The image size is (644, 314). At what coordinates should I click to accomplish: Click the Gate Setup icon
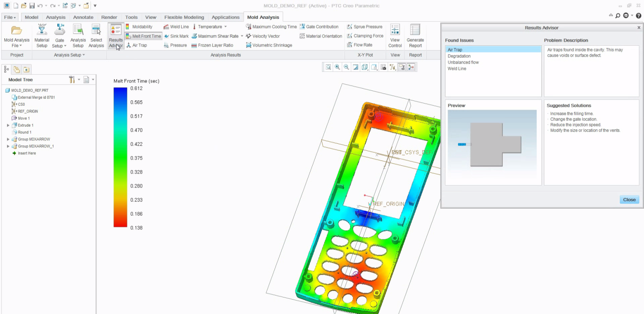(60, 30)
